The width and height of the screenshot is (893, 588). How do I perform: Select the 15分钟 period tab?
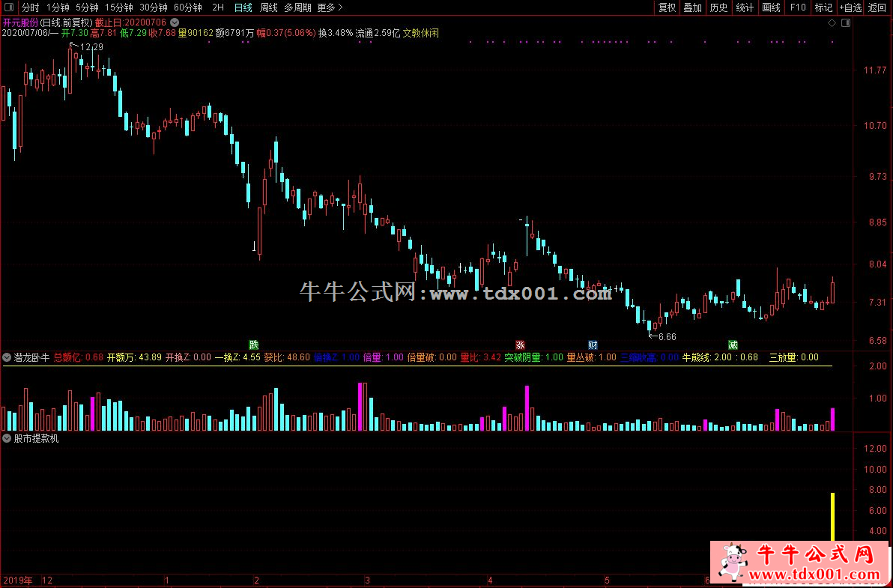tap(118, 7)
